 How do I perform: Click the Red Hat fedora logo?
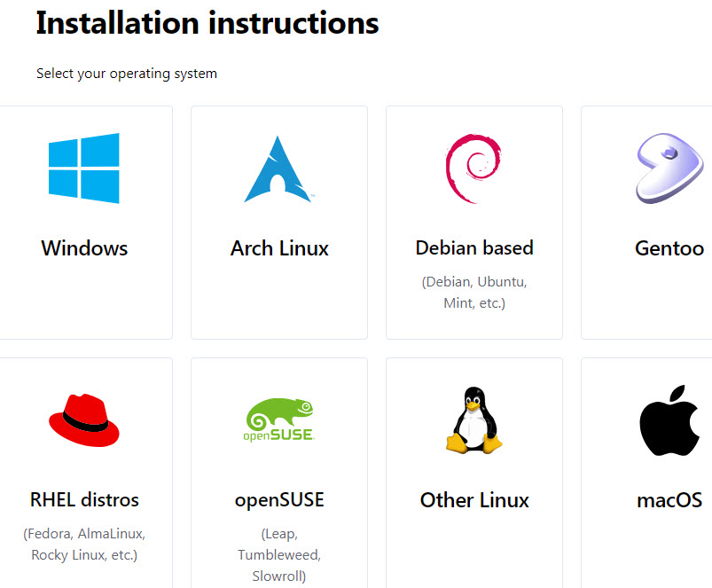click(x=84, y=420)
